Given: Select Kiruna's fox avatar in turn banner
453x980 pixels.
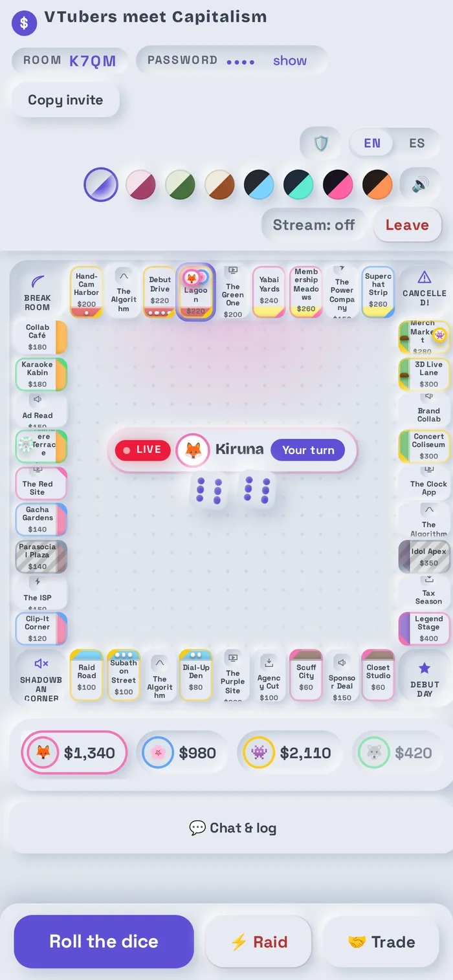Looking at the screenshot, I should click(x=193, y=450).
